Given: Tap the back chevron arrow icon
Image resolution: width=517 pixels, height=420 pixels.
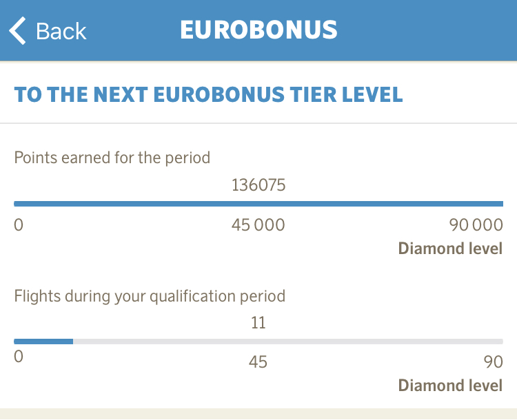Looking at the screenshot, I should 18,31.
